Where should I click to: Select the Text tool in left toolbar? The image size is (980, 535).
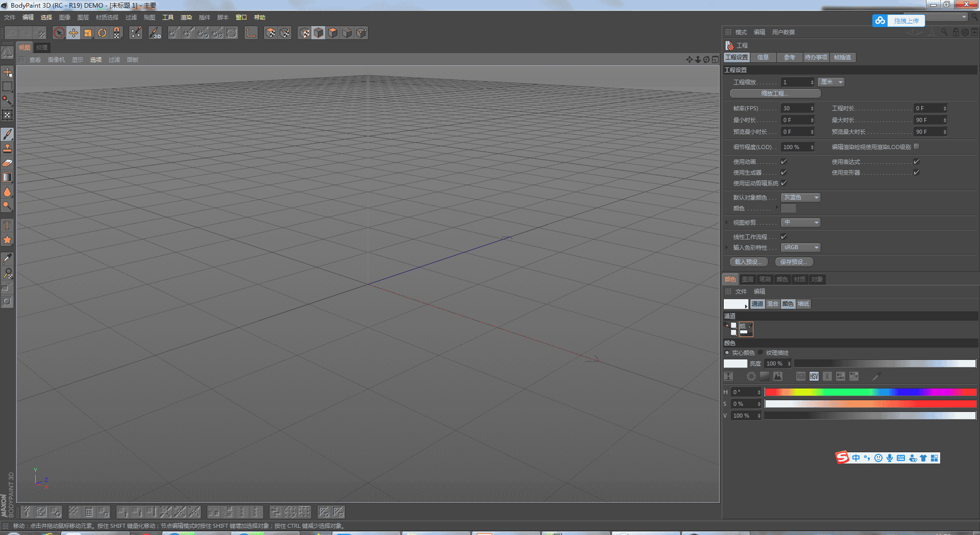tap(7, 225)
